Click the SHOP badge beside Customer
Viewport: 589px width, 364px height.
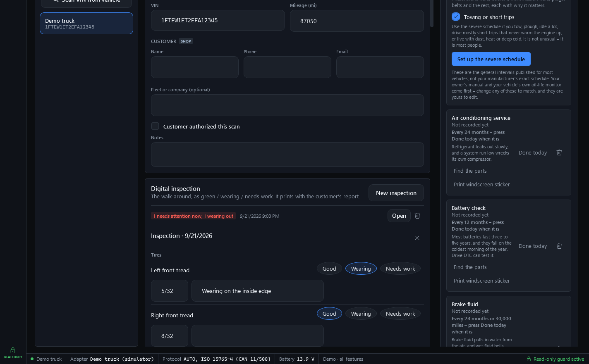[186, 41]
